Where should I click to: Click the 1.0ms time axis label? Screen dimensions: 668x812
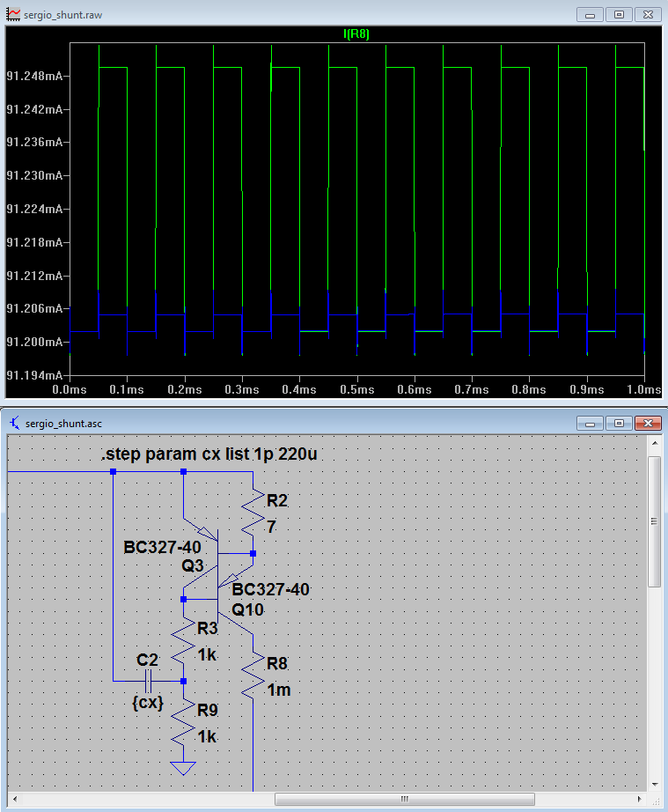[x=643, y=389]
